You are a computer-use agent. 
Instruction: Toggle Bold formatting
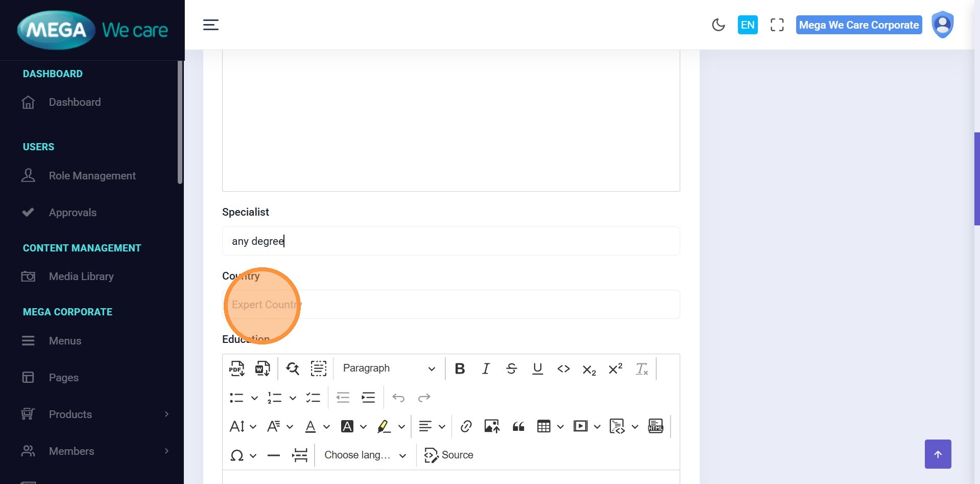coord(460,368)
